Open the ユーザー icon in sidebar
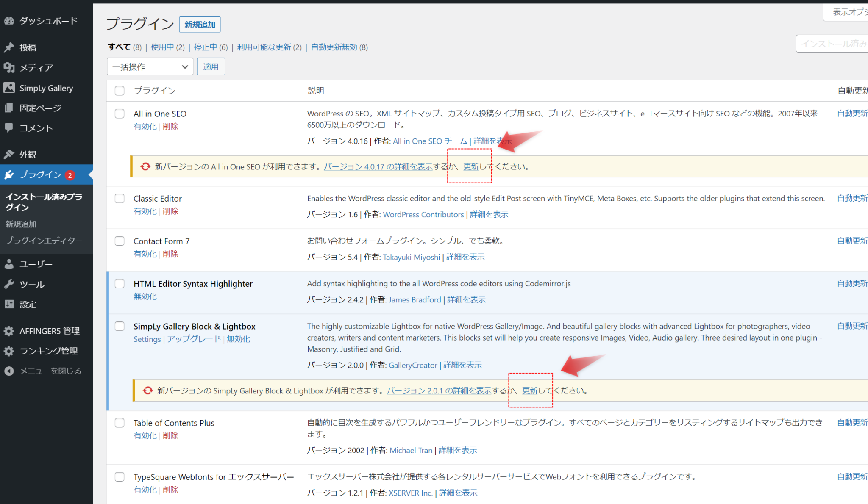This screenshot has height=504, width=868. tap(9, 263)
